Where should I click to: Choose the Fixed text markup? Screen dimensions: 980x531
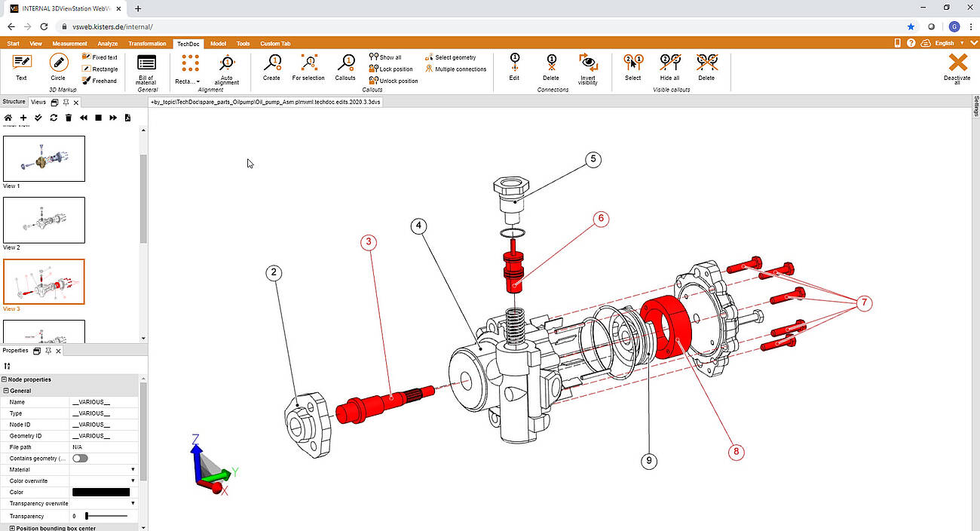100,57
